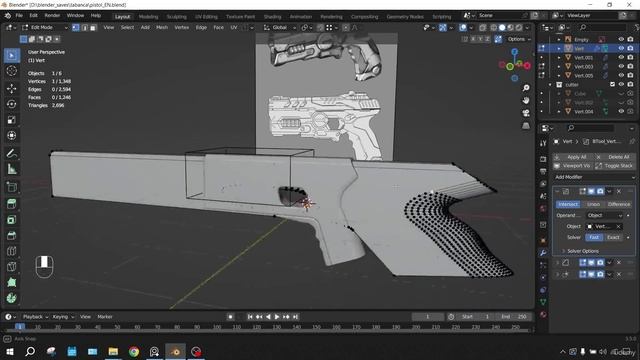
Task: Set boolean operation to Union
Action: (x=593, y=204)
